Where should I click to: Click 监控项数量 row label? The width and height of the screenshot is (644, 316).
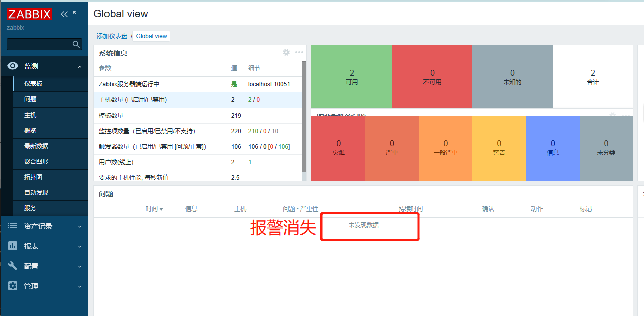(147, 131)
